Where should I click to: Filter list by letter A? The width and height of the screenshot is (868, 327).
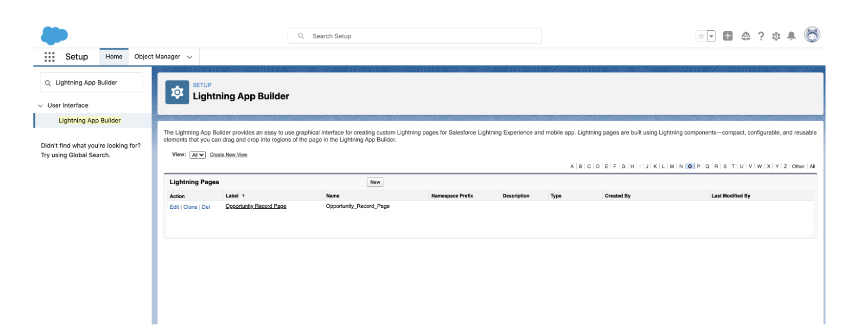pos(572,166)
